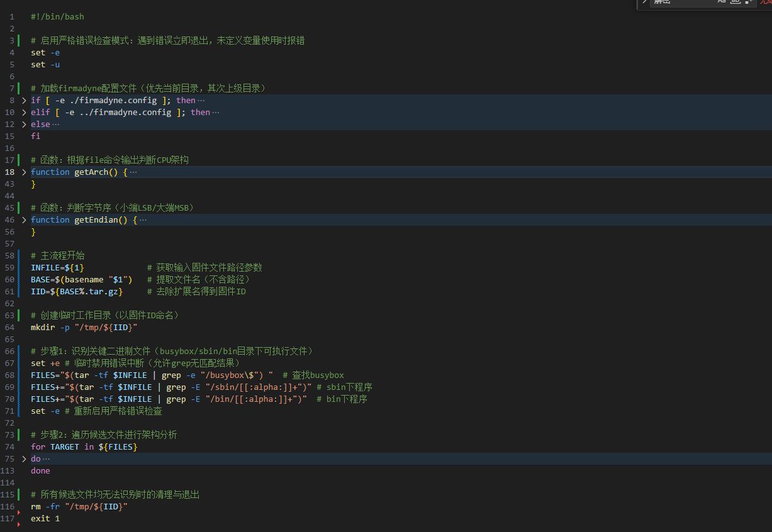Expand the replace row in find widget
The image size is (772, 532).
644,2
